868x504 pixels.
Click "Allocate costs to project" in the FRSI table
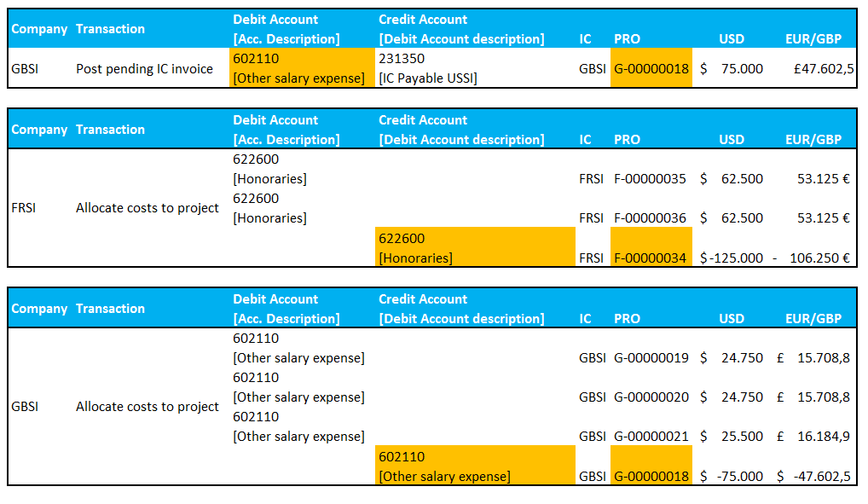pos(148,208)
